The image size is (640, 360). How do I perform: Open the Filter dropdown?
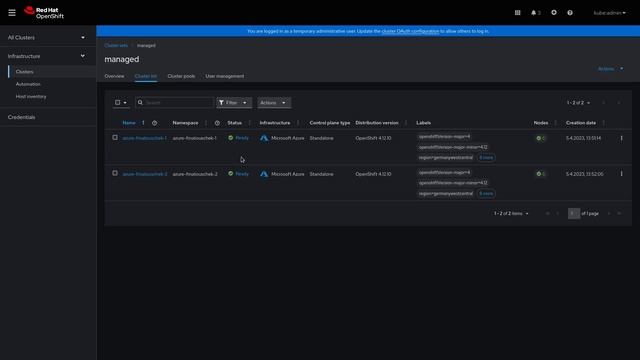(234, 103)
